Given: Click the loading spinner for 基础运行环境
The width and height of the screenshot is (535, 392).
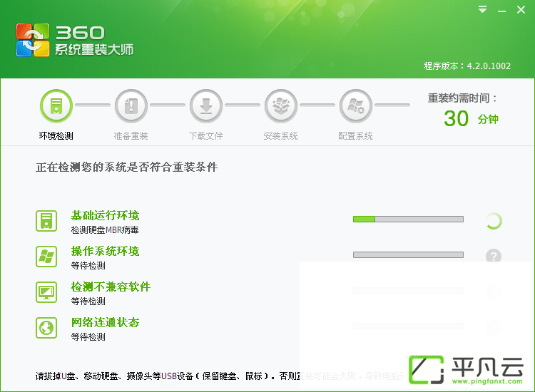Looking at the screenshot, I should click(494, 221).
